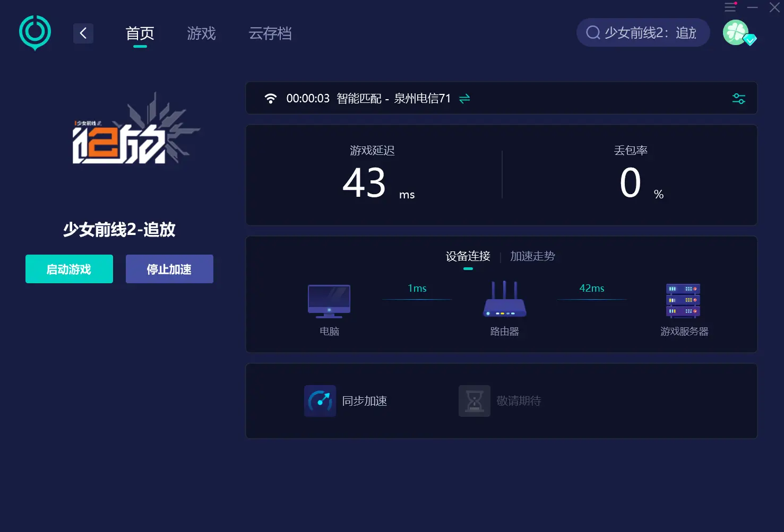Click the Wi-Fi connection status icon

[x=271, y=98]
